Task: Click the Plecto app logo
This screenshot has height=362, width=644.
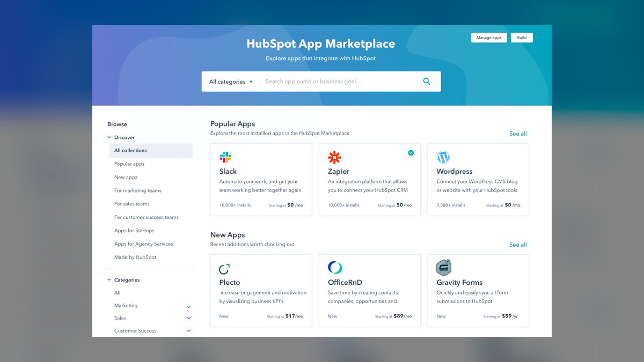Action: pyautogui.click(x=224, y=269)
